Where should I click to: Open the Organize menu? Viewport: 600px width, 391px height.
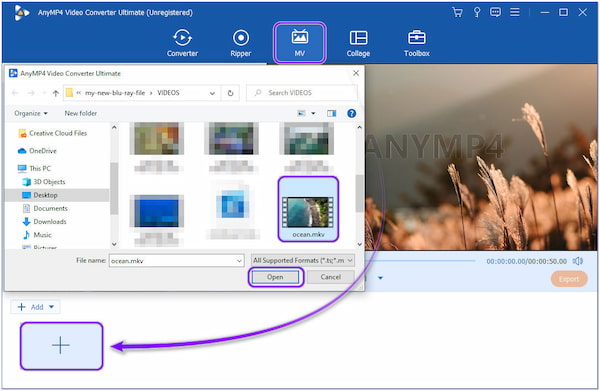31,113
